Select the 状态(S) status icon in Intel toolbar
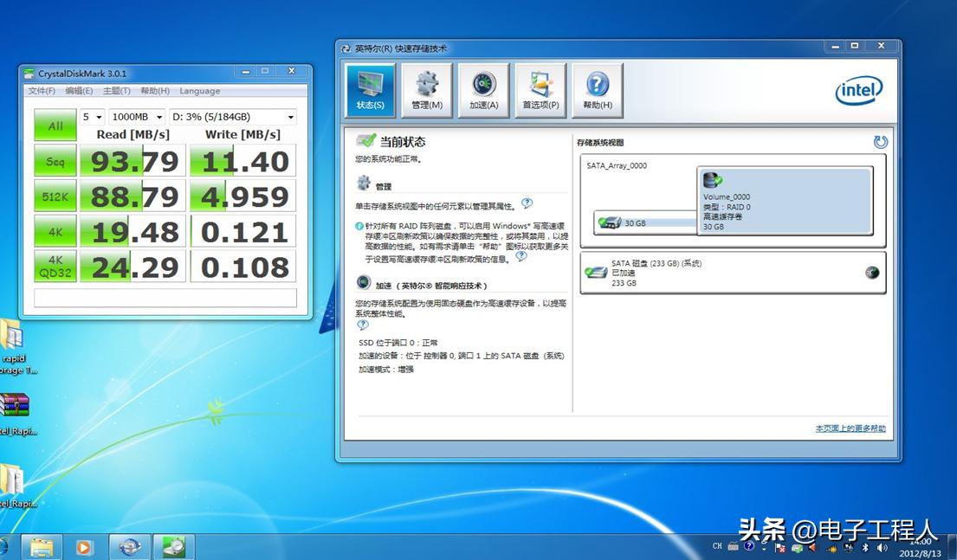Image resolution: width=957 pixels, height=560 pixels. tap(370, 89)
